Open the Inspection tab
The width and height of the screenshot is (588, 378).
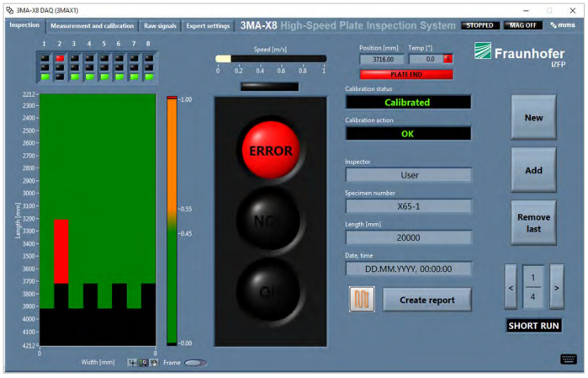point(24,25)
